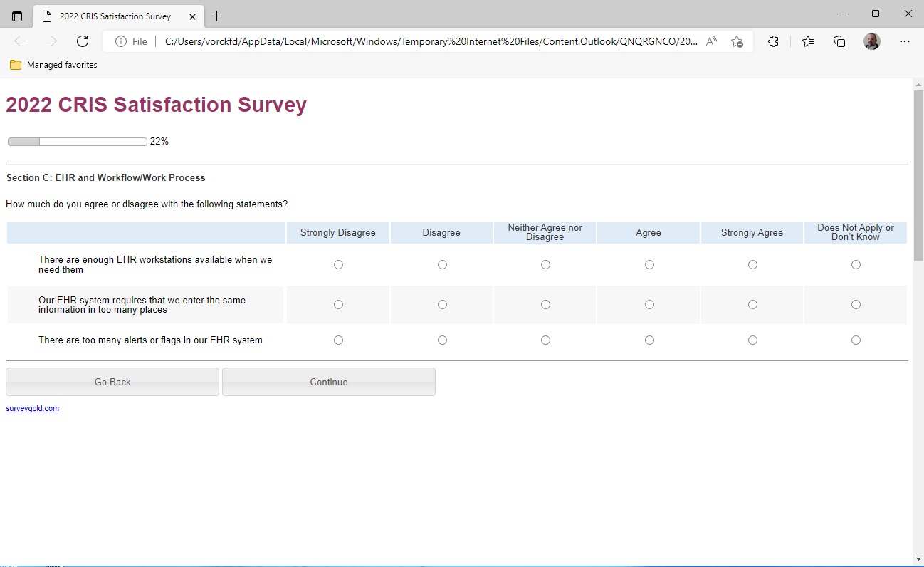Open Settings and more ellipsis menu

[x=904, y=41]
